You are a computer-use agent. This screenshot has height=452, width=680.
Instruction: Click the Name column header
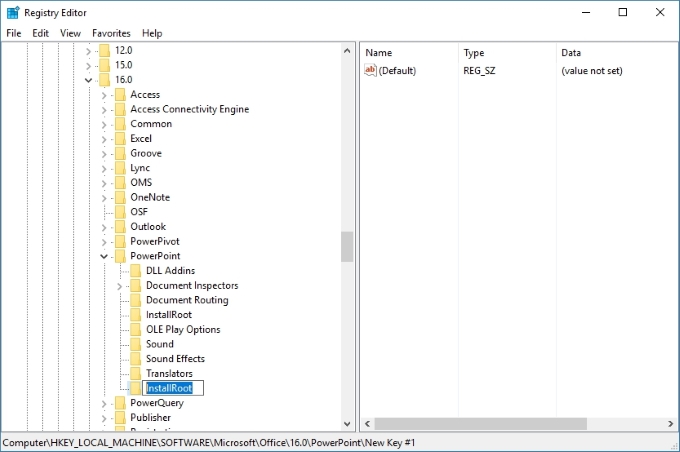pyautogui.click(x=379, y=52)
